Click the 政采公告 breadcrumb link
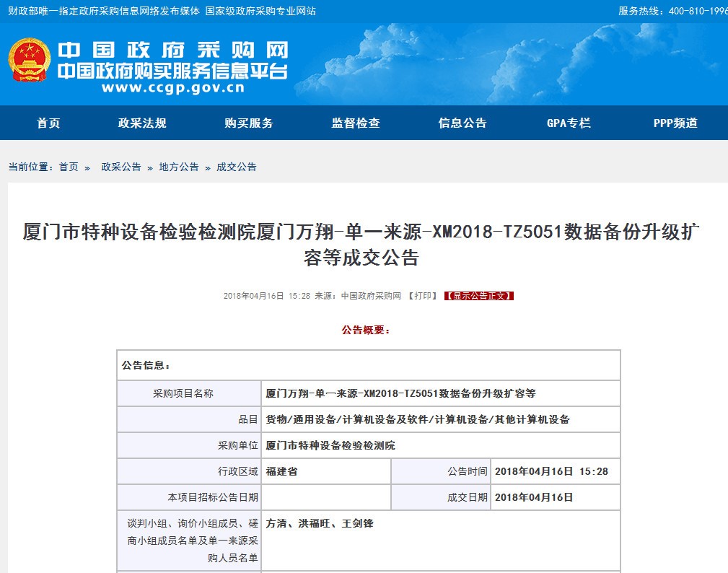728x573 pixels. tap(121, 167)
